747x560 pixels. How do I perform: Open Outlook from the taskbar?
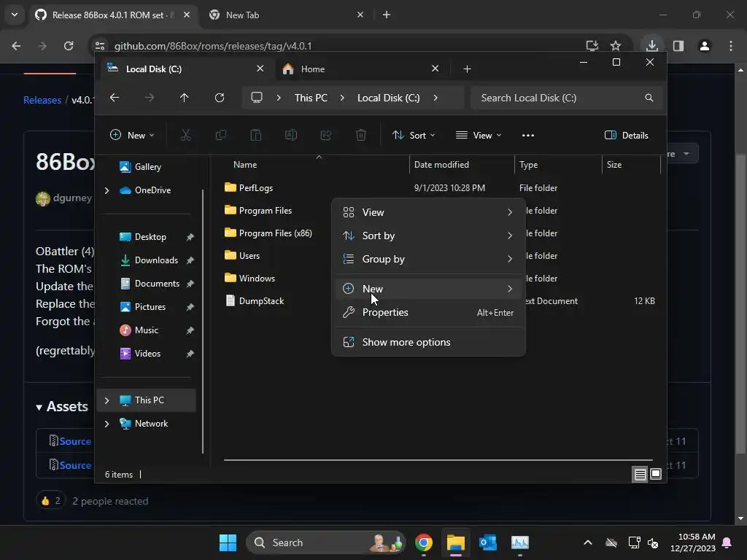point(488,542)
